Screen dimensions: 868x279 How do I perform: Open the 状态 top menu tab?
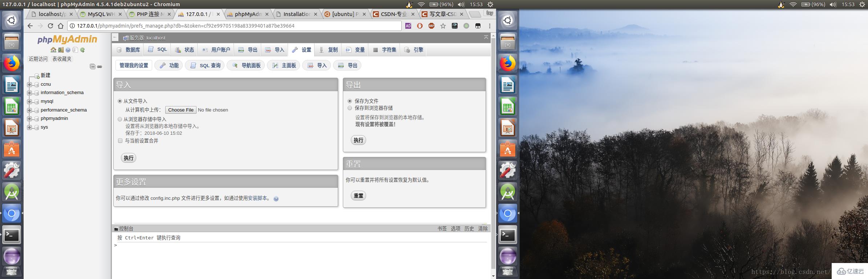[184, 50]
